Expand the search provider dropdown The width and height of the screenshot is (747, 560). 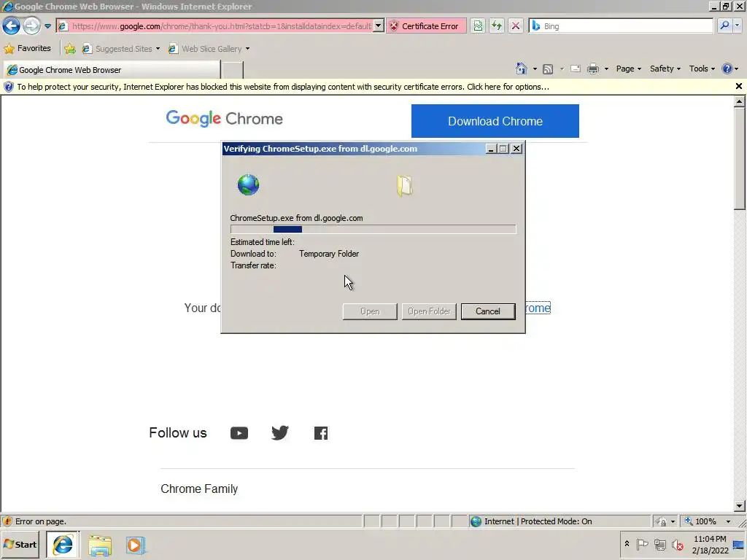[738, 26]
